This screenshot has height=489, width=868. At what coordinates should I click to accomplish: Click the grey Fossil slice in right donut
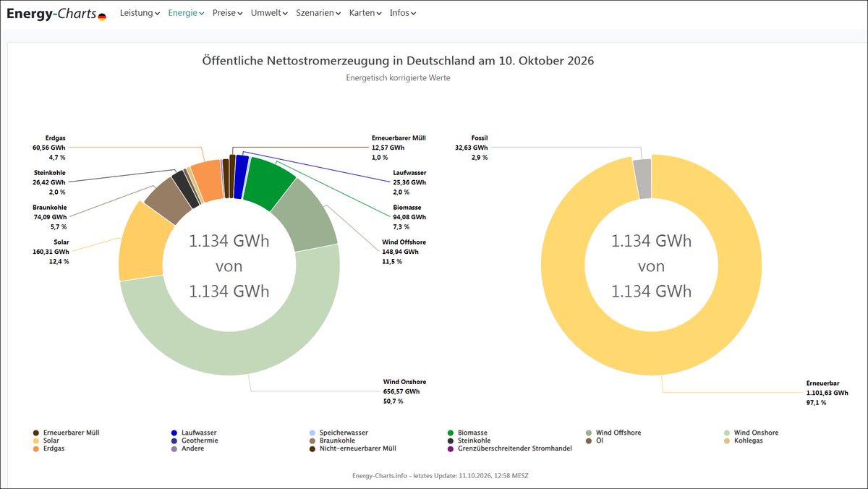tap(642, 178)
